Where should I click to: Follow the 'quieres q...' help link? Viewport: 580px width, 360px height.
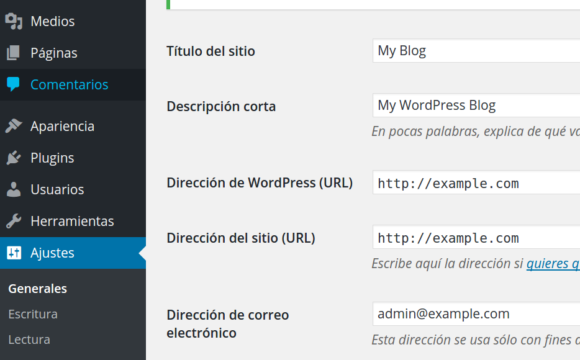coord(553,263)
